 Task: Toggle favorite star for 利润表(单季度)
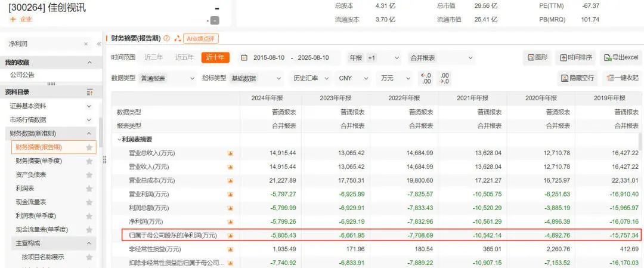coord(89,216)
